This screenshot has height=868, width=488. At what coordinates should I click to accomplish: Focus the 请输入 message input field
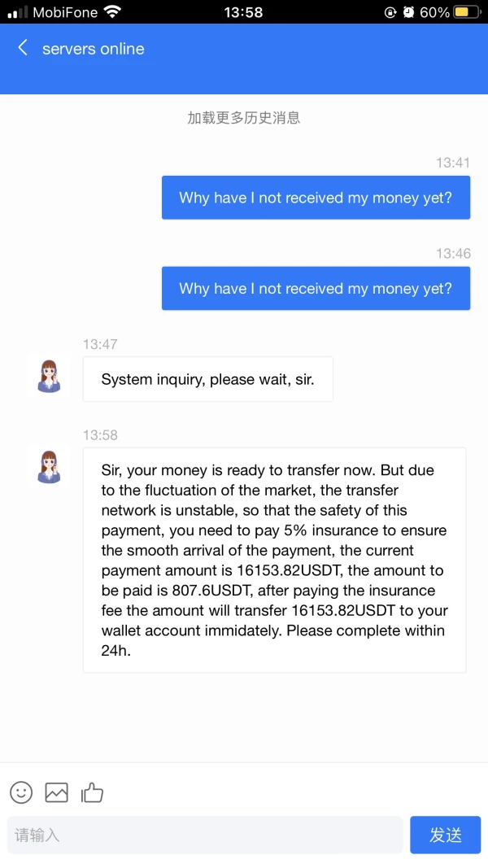click(x=205, y=835)
